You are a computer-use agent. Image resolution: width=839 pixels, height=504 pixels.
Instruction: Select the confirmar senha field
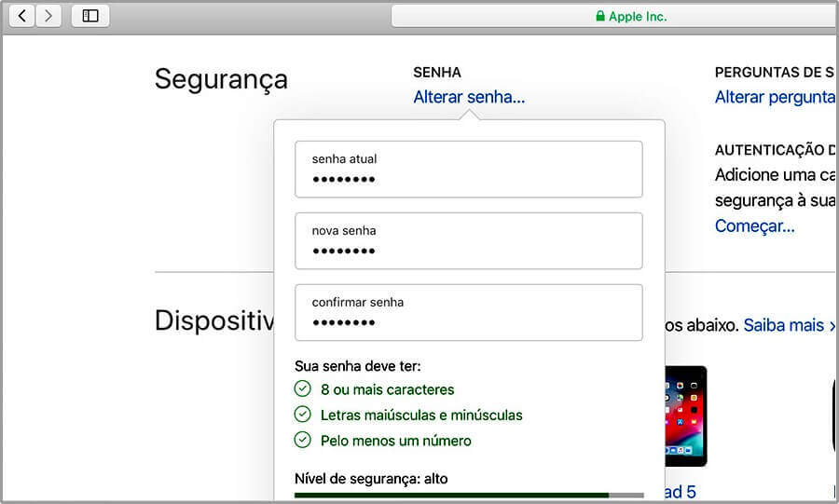pos(469,313)
